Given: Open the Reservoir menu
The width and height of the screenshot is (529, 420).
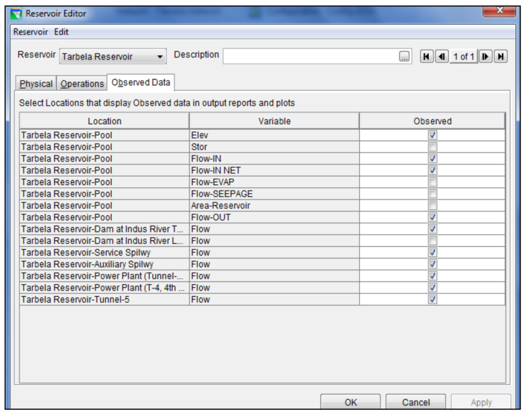Looking at the screenshot, I should coord(30,32).
